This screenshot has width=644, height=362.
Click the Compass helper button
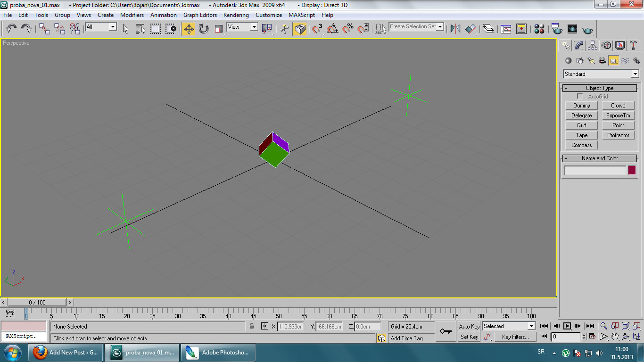coord(581,145)
